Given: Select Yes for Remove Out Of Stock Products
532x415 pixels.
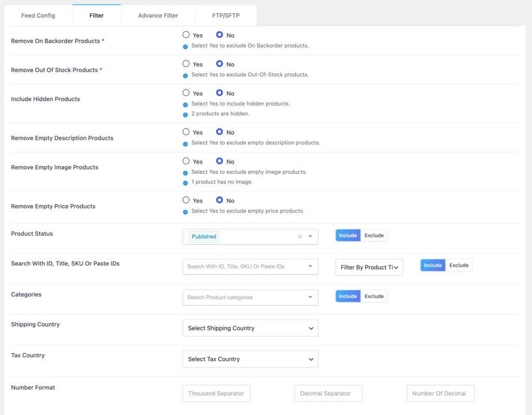Looking at the screenshot, I should (x=186, y=64).
